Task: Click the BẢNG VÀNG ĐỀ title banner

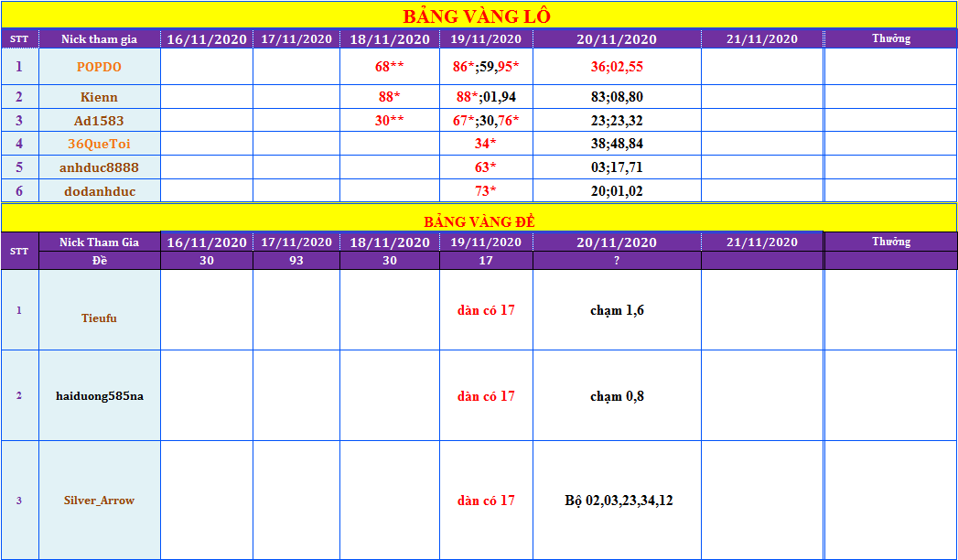Action: [x=477, y=221]
